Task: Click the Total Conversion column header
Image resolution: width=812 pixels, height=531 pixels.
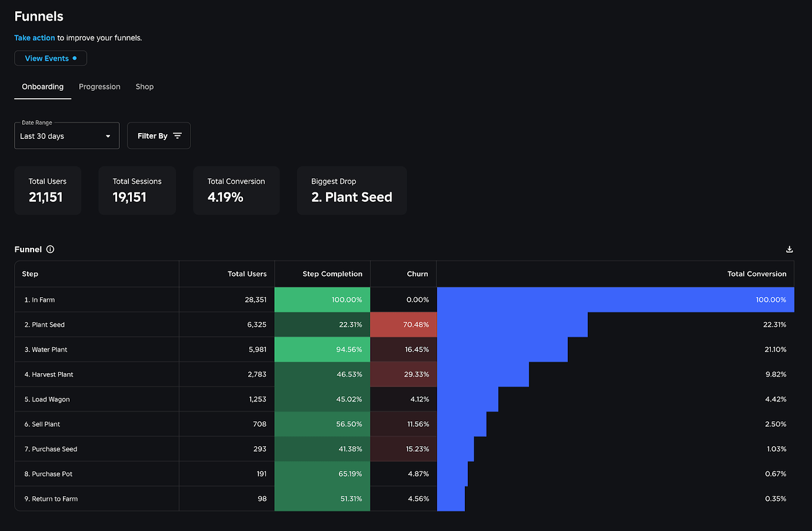Action: click(757, 273)
